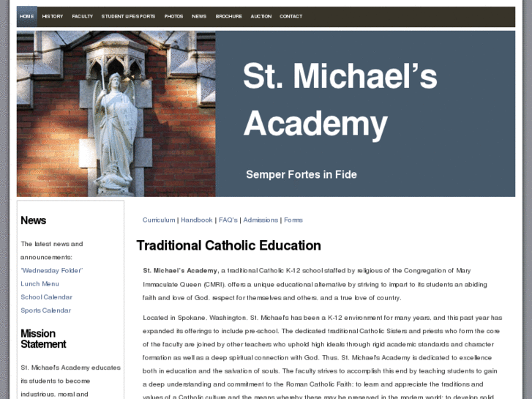Open the Lunch Menu link

(x=40, y=284)
